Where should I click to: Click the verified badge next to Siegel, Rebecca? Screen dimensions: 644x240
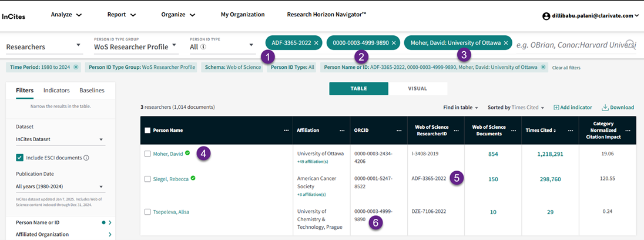193,178
